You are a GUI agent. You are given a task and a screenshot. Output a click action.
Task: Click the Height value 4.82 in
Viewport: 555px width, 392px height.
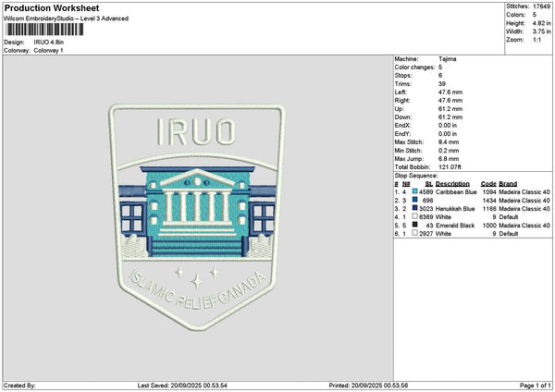[x=541, y=23]
